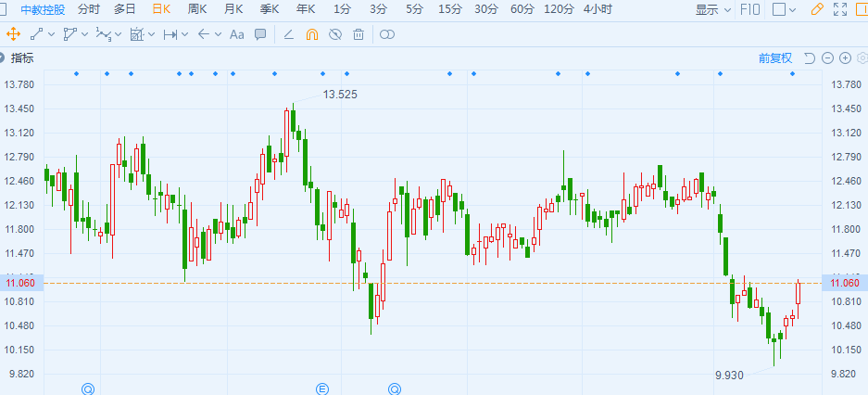Open the 指标 indicators panel
The height and width of the screenshot is (395, 868).
coord(23,58)
